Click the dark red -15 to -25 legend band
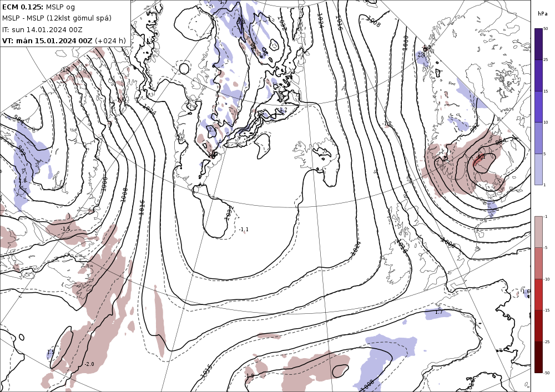Screen dimensions: 555x392 538,325
